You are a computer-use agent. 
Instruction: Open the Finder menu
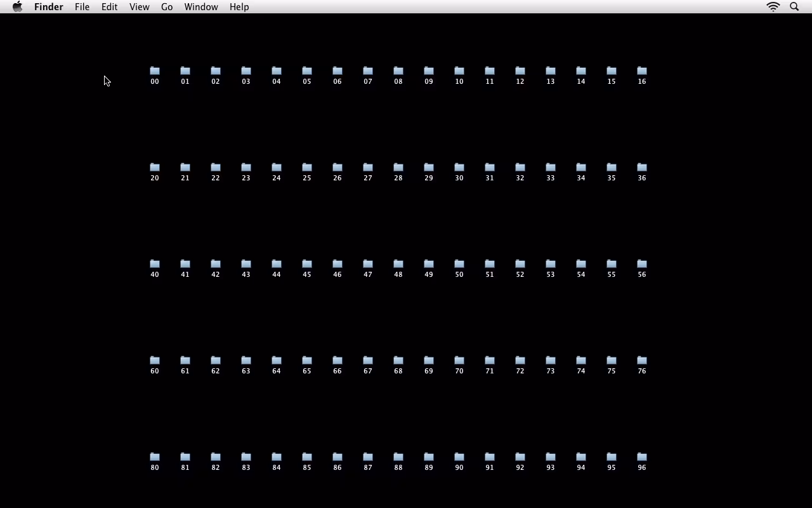click(x=49, y=7)
